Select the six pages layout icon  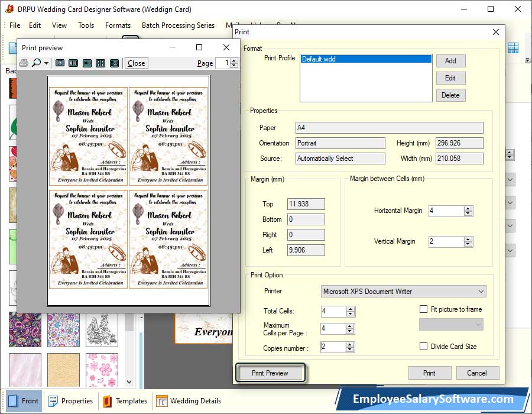coord(115,63)
